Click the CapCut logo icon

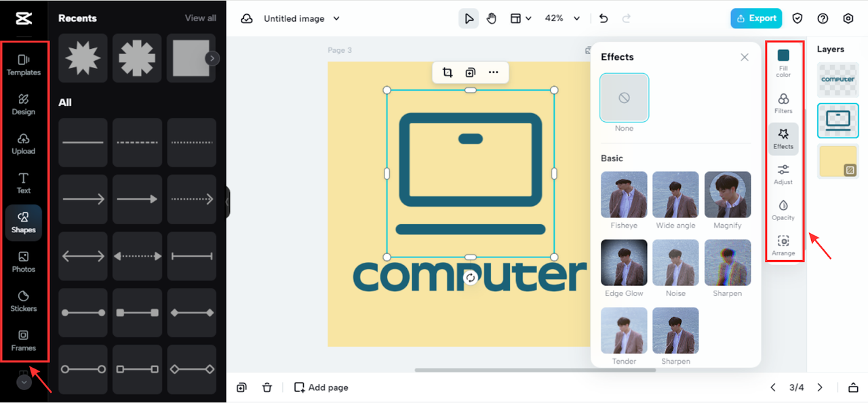click(24, 18)
